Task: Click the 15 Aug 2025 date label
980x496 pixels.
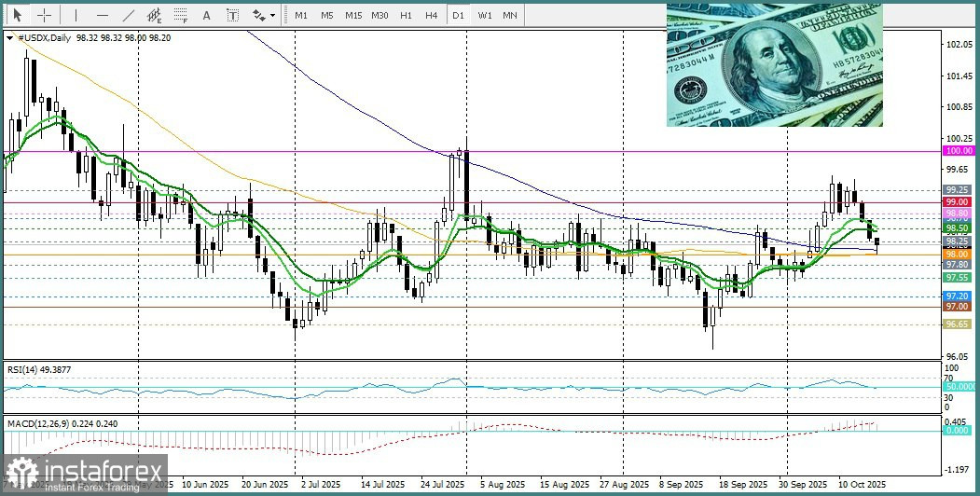Action: pos(564,484)
